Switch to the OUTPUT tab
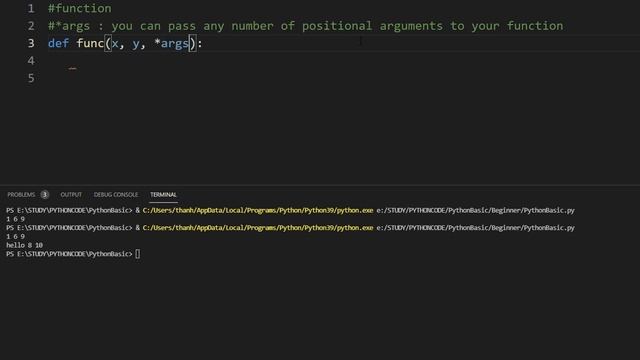The image size is (640, 360). [71, 195]
